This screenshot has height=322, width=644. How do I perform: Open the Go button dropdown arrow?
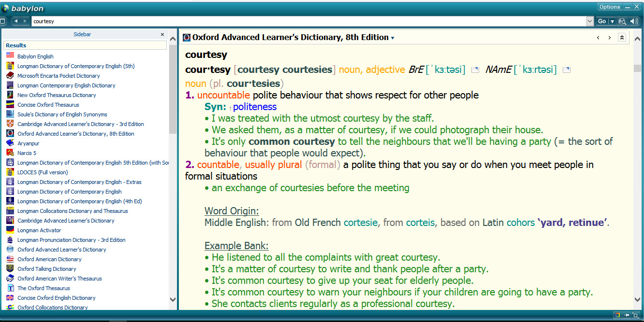(x=612, y=21)
